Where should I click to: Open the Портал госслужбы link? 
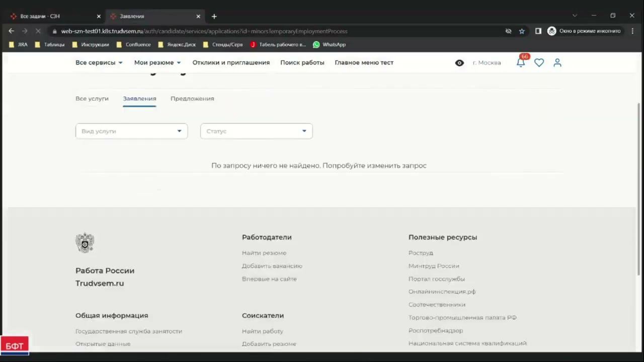point(437,279)
